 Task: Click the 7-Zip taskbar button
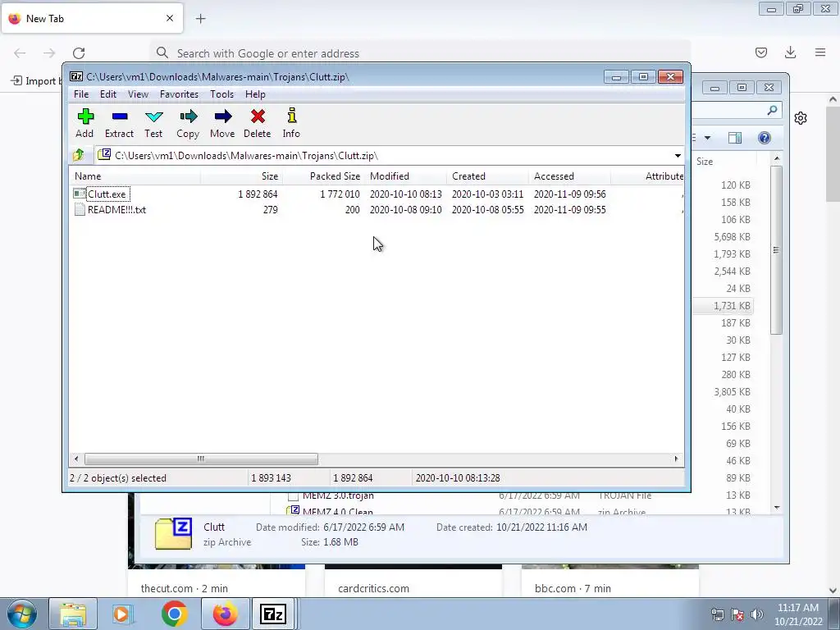(273, 614)
